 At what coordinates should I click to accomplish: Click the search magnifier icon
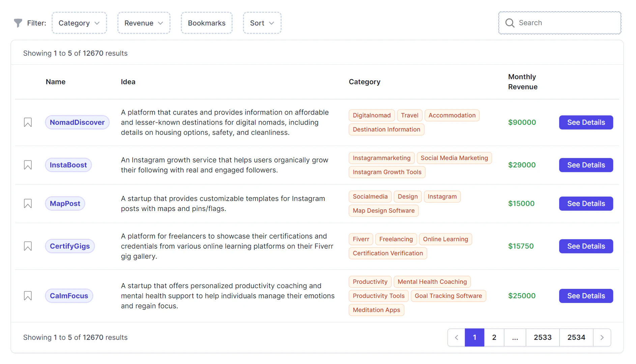point(510,23)
